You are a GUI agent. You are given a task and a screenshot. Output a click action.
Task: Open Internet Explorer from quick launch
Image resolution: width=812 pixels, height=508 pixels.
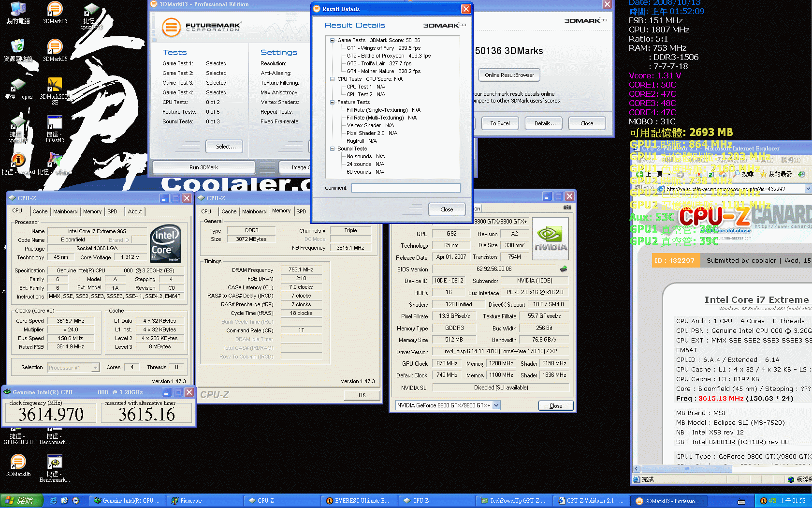53,501
